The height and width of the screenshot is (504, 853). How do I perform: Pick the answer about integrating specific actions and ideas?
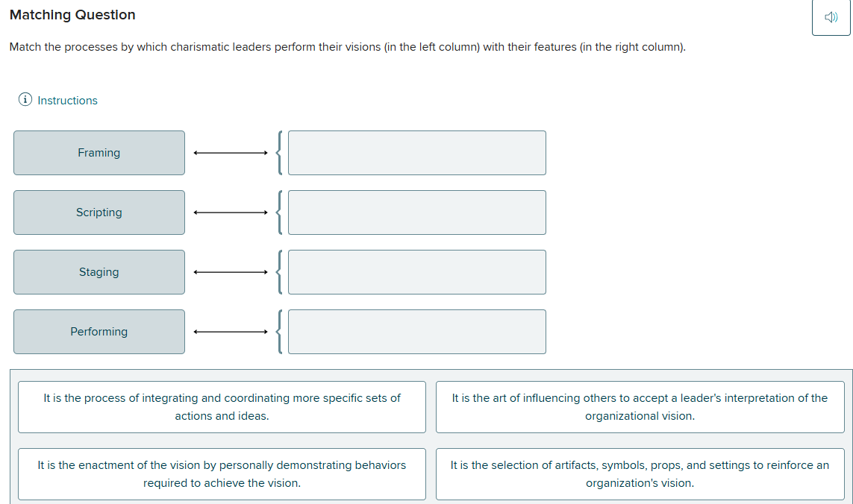pyautogui.click(x=221, y=406)
